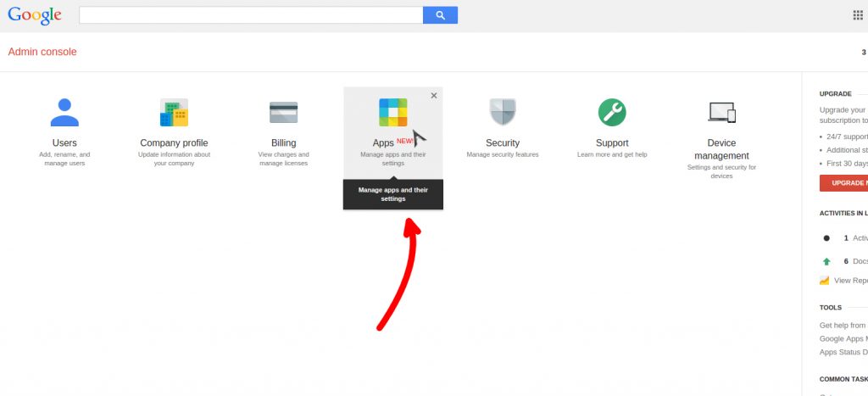Click the Docs activity green arrow icon
Image resolution: width=868 pixels, height=396 pixels.
pyautogui.click(x=826, y=261)
